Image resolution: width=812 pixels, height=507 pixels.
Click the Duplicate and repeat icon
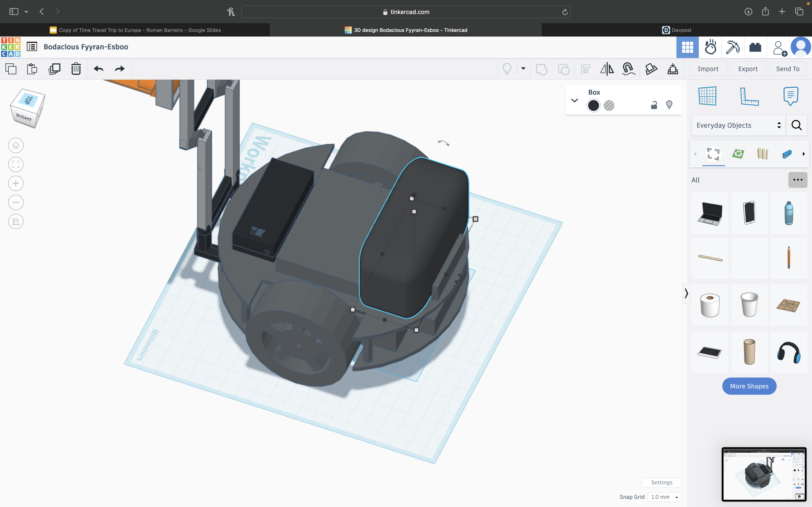[x=54, y=69]
